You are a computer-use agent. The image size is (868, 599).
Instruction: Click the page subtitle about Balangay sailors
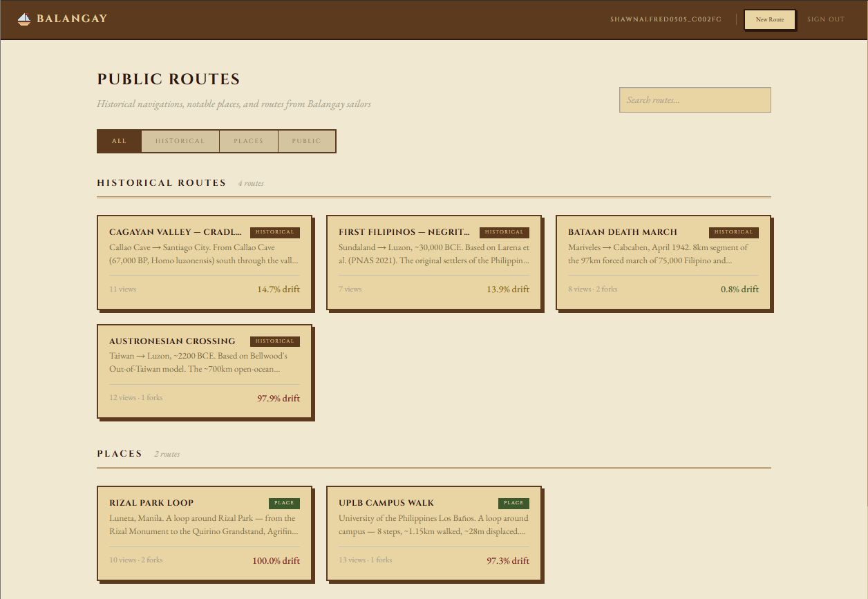(x=234, y=104)
